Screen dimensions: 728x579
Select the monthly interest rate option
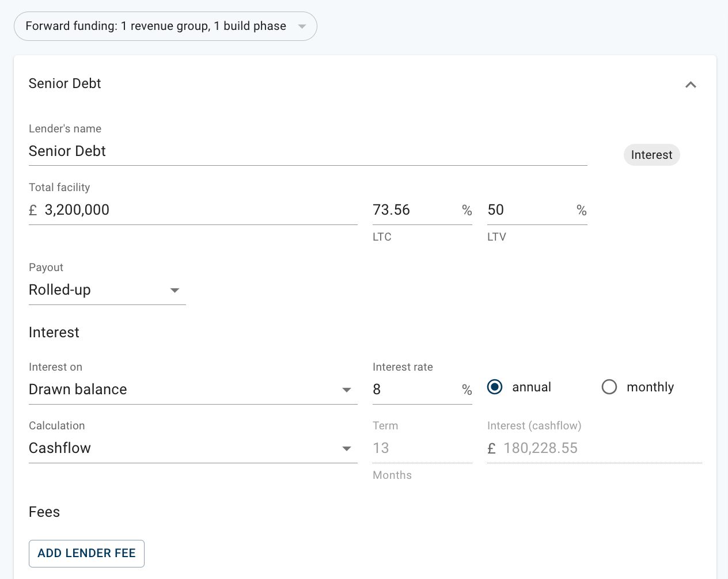tap(609, 387)
